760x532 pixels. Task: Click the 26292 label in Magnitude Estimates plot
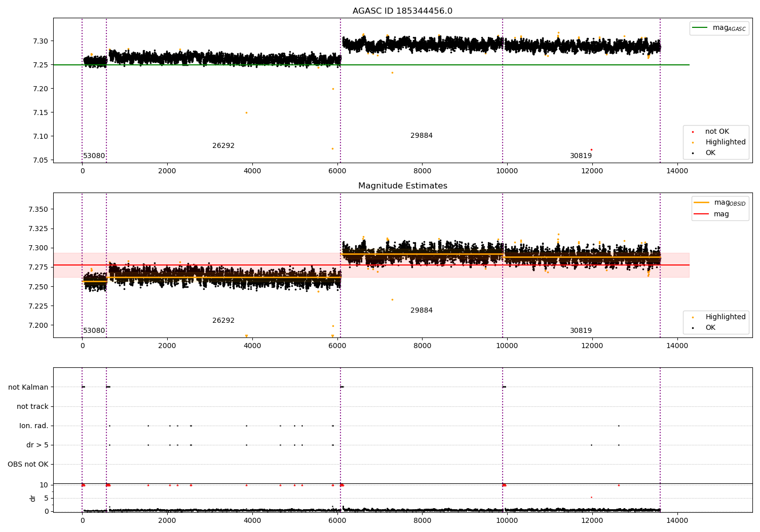click(223, 321)
